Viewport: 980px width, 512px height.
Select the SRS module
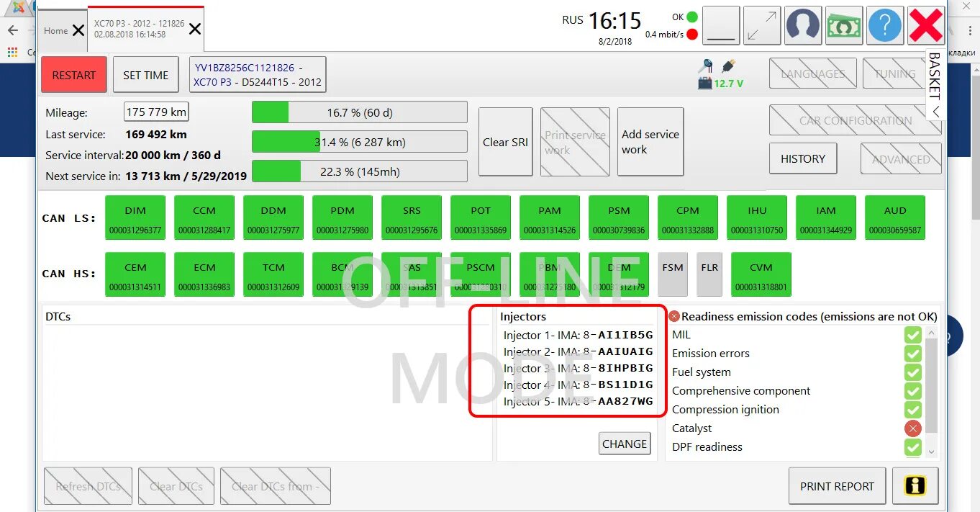412,217
